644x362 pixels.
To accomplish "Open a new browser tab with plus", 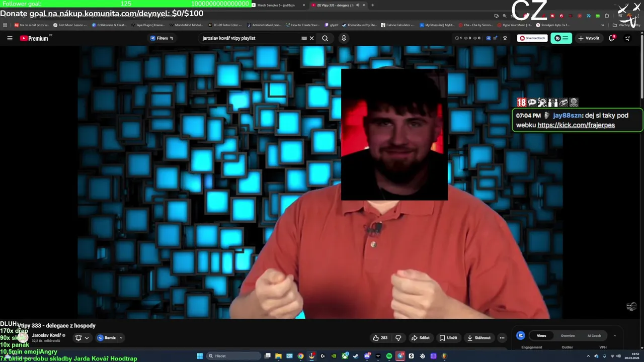I will (x=372, y=5).
